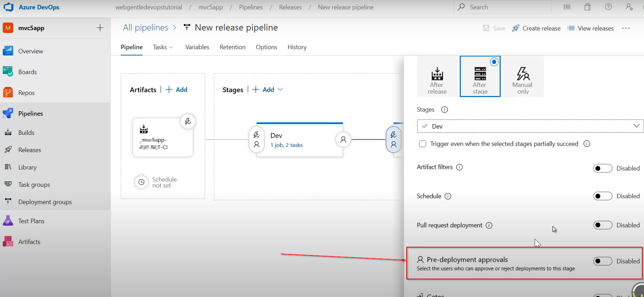This screenshot has height=297, width=644.
Task: Enable the Schedule toggle
Action: 603,196
